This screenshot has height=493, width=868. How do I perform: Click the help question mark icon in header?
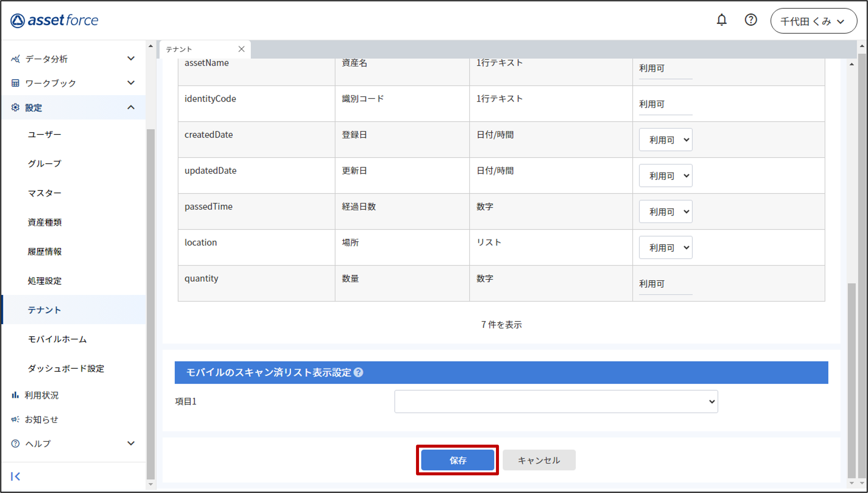751,20
